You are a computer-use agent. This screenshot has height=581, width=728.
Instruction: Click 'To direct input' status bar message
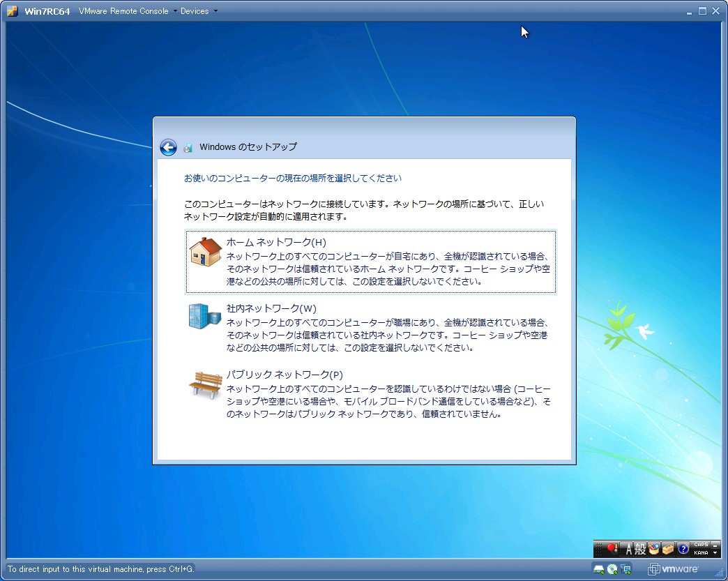(x=100, y=569)
